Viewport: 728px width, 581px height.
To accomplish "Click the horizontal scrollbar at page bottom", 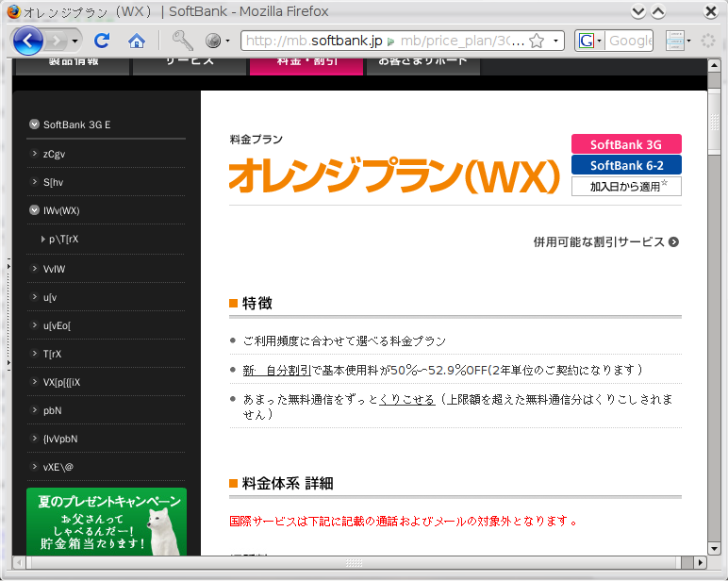I will pyautogui.click(x=354, y=563).
